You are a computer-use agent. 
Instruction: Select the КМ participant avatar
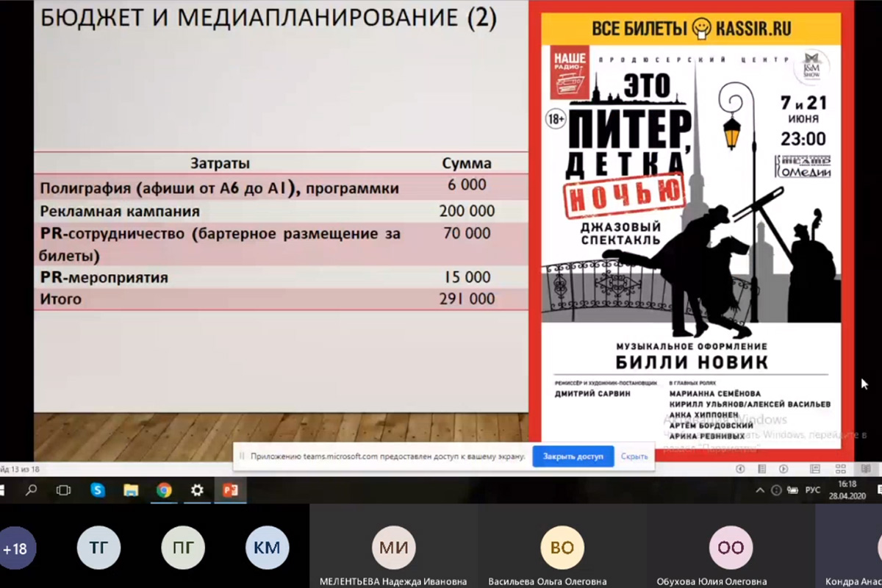pos(268,548)
